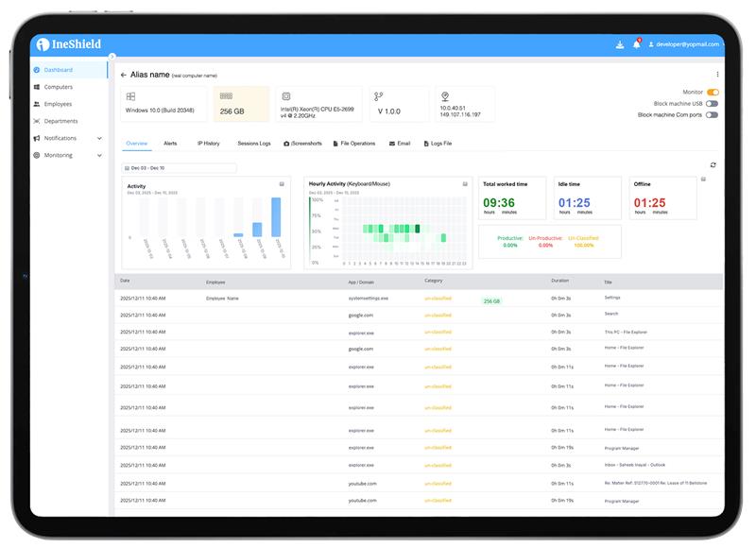Image resolution: width=756 pixels, height=548 pixels.
Task: Click the Activity chart export icon
Action: (282, 183)
